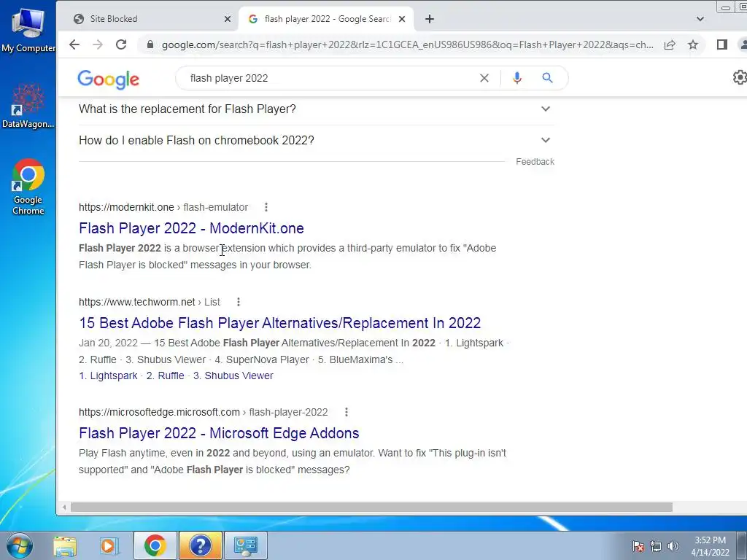Screen dimensions: 747x560
Task: Click the horizontal scrollbar left arrow
Action: pos(64,507)
